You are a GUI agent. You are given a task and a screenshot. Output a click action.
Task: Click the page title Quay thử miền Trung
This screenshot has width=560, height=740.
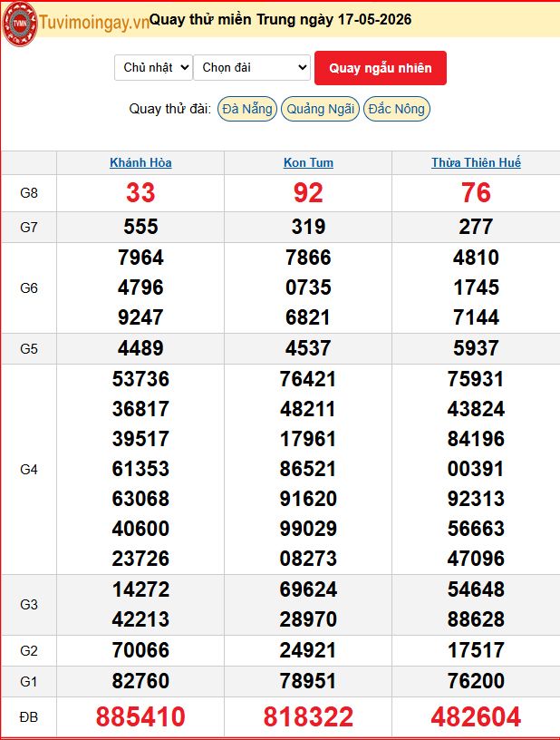point(280,19)
